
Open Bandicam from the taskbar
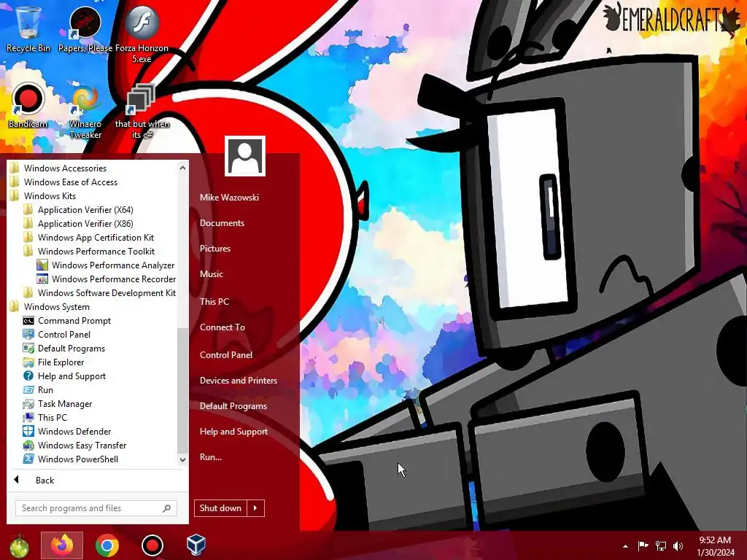coord(152,545)
